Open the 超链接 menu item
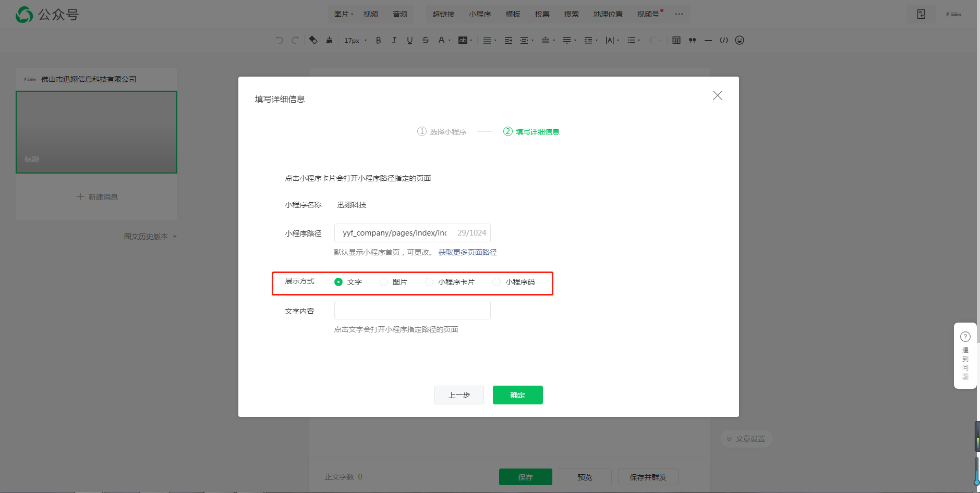This screenshot has height=493, width=980. pos(443,14)
